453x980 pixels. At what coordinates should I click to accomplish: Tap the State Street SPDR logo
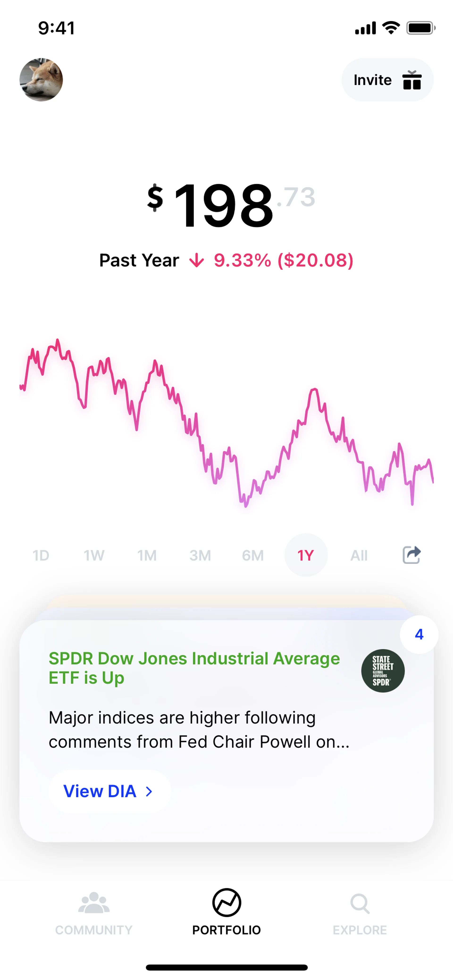point(383,671)
